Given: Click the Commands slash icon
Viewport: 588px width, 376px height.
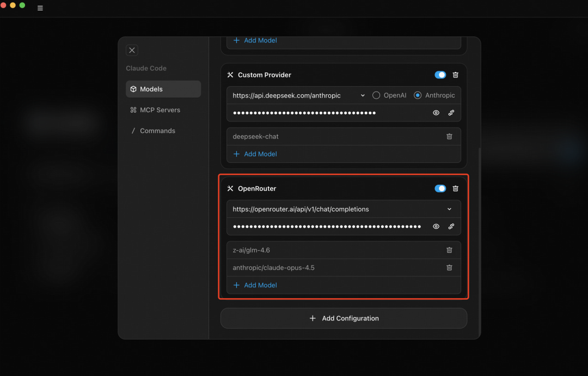Looking at the screenshot, I should [x=133, y=131].
